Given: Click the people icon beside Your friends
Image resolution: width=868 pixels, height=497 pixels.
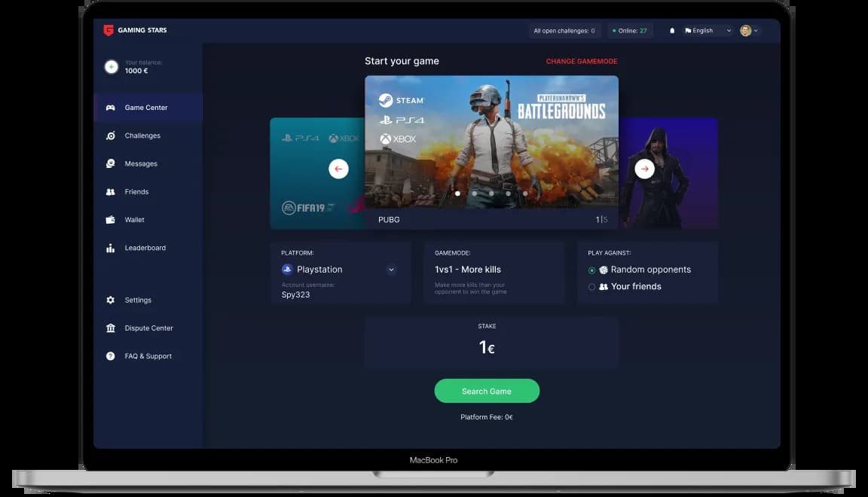Looking at the screenshot, I should [x=604, y=287].
